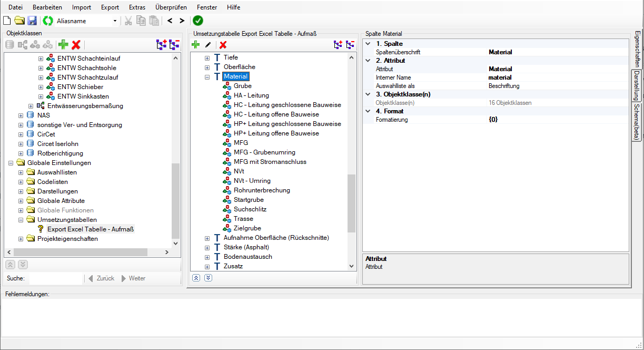This screenshot has width=644, height=350.
Task: Click green plus in Objektklassen panel
Action: (64, 45)
